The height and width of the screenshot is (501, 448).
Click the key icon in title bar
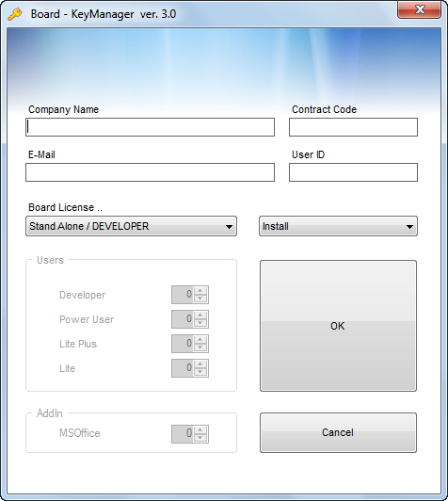(15, 14)
